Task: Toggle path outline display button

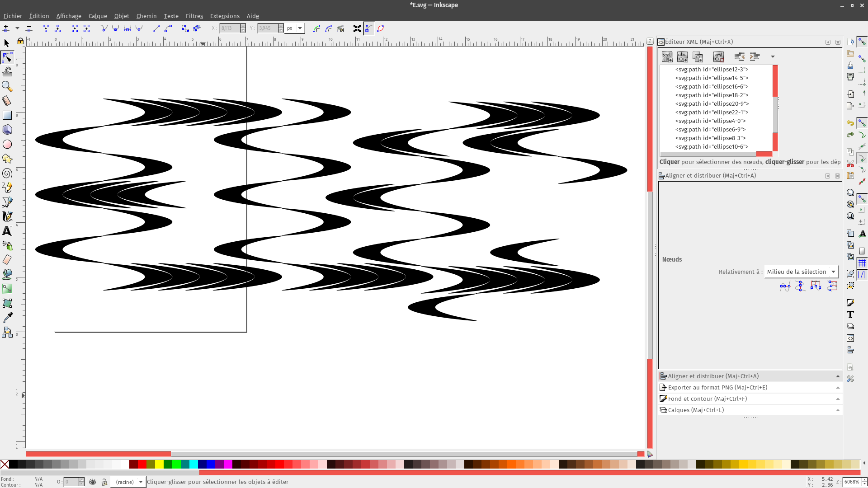Action: pos(381,28)
